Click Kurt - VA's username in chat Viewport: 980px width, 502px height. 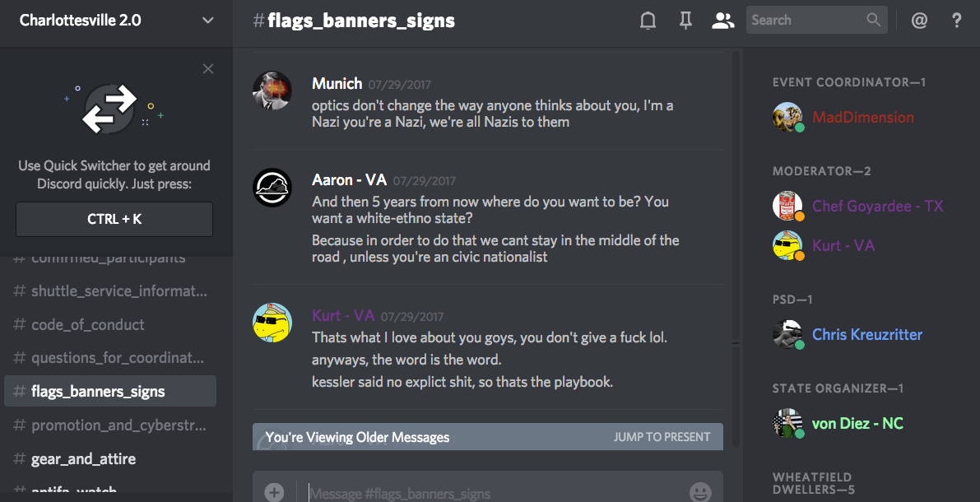pos(343,315)
